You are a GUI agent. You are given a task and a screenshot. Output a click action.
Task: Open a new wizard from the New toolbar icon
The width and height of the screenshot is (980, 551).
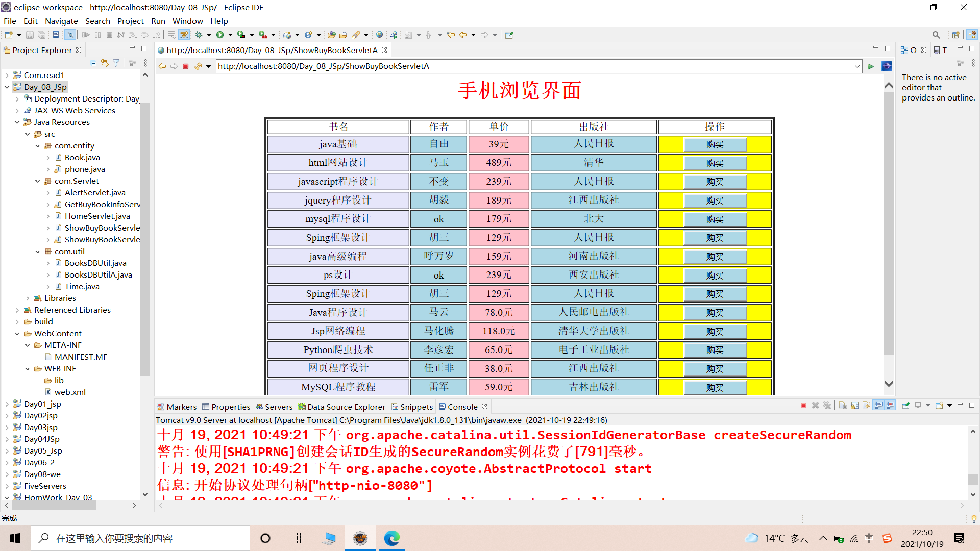pyautogui.click(x=8, y=35)
